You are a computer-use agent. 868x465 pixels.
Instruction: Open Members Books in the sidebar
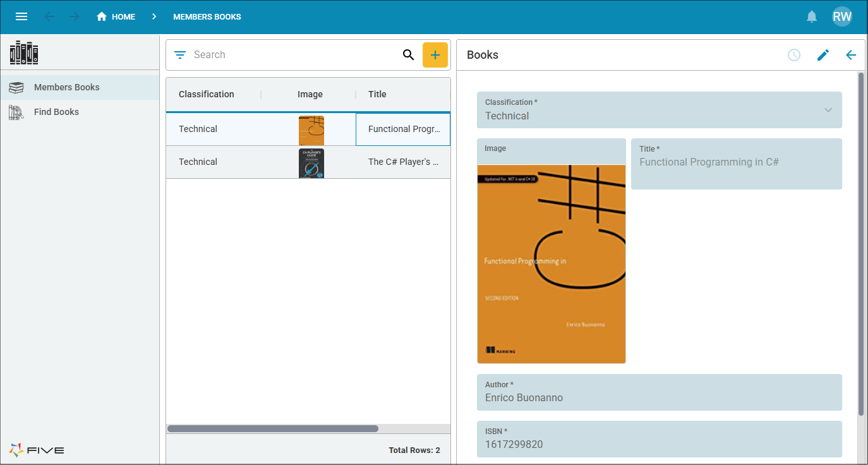(x=80, y=87)
